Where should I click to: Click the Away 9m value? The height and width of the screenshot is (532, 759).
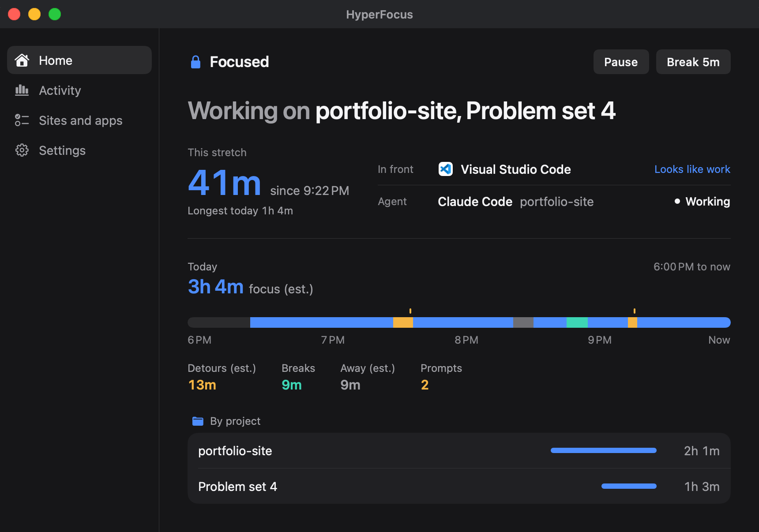pyautogui.click(x=350, y=385)
